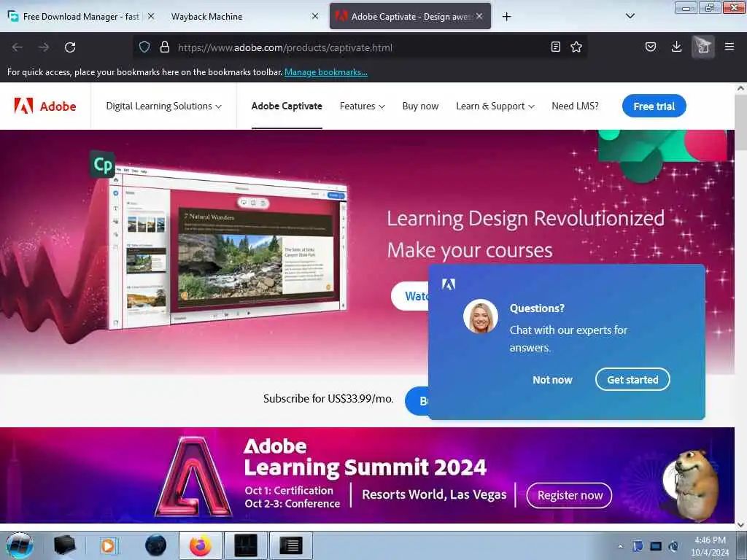The height and width of the screenshot is (560, 747).
Task: Click the Cp Captivate logo icon
Action: [102, 165]
